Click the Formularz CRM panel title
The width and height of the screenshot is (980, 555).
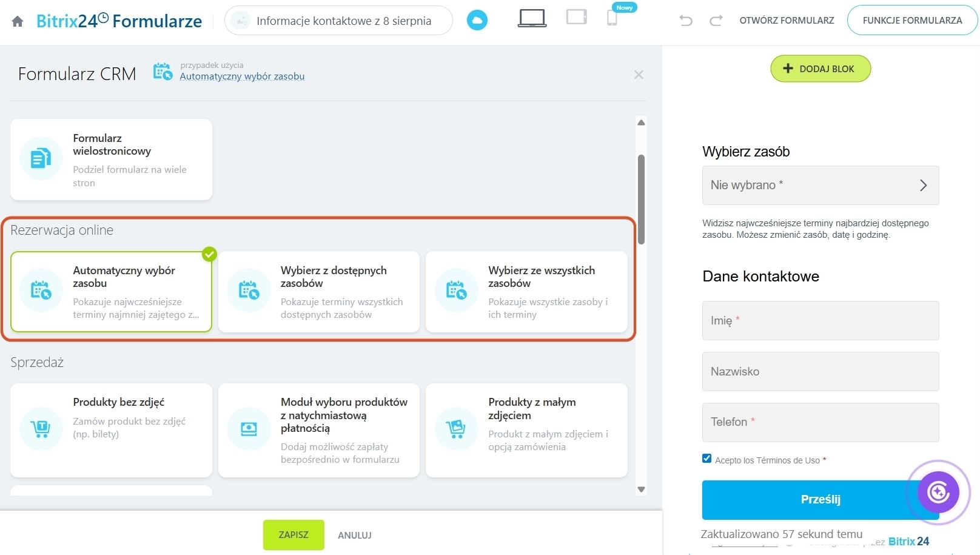[x=77, y=74]
